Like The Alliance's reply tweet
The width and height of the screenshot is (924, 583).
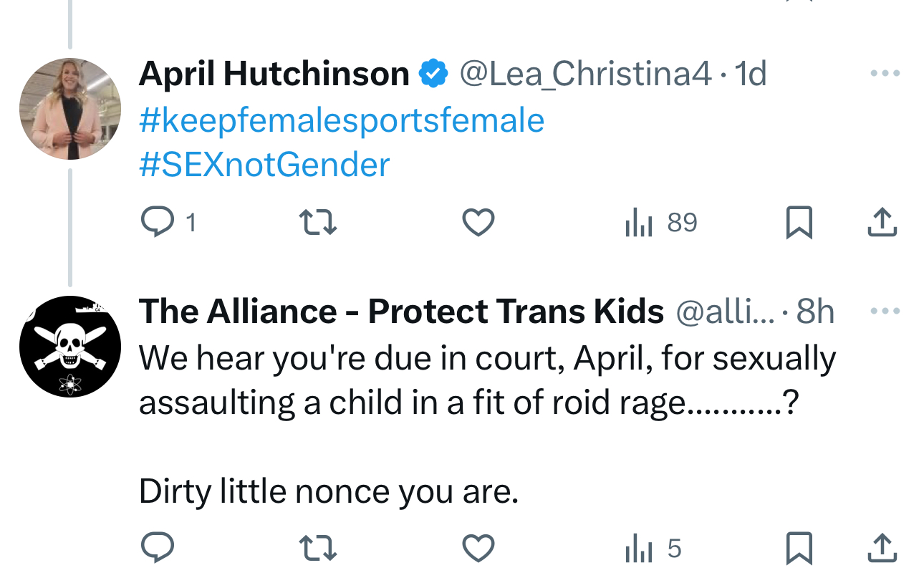pos(478,549)
